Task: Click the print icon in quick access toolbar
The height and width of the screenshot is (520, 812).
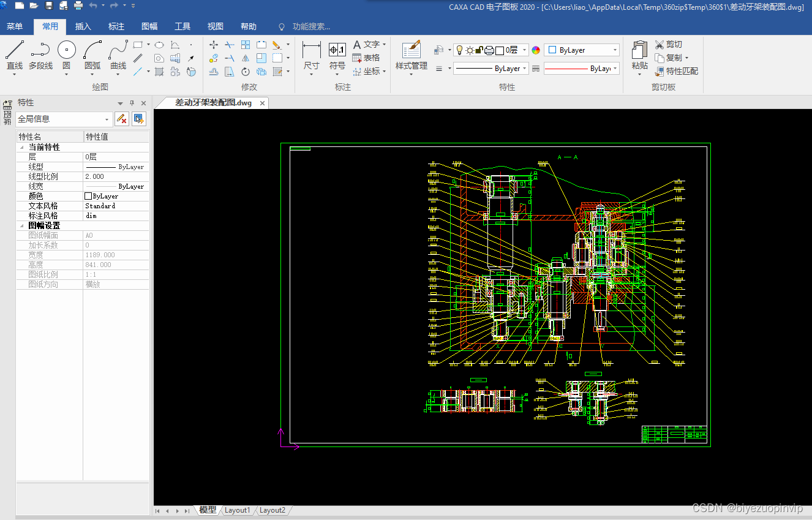Action: (78, 6)
